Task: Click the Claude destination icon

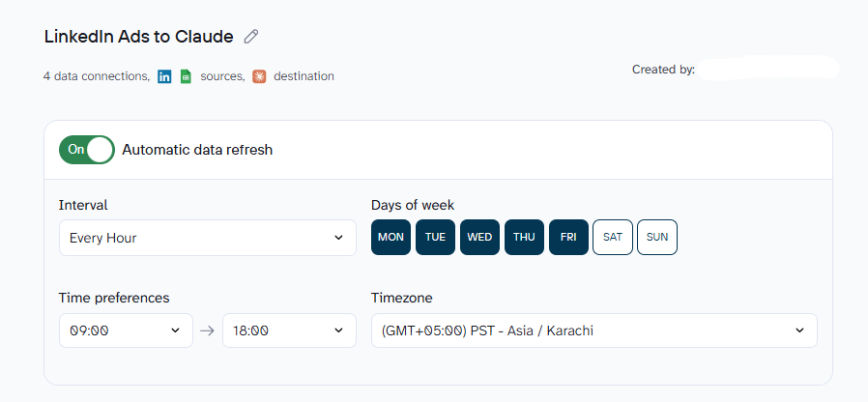Action: [x=259, y=76]
